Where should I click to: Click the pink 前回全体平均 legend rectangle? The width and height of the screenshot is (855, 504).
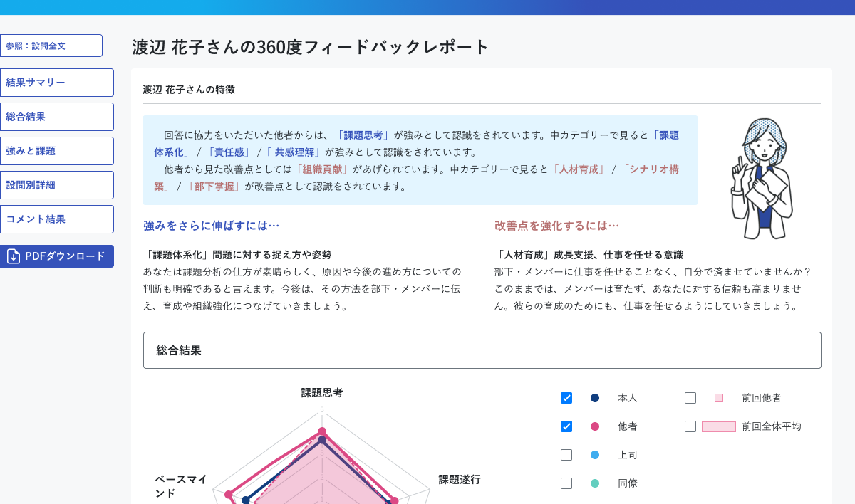click(x=719, y=426)
